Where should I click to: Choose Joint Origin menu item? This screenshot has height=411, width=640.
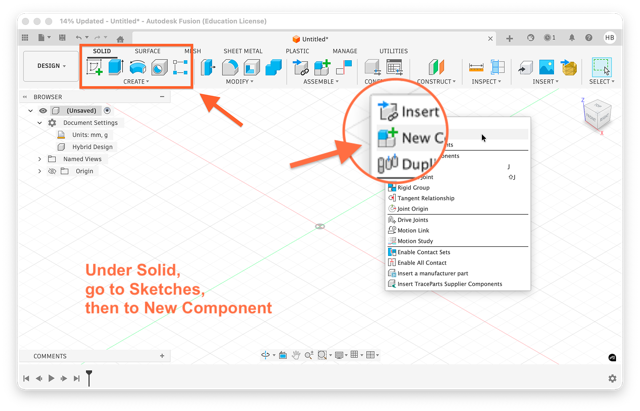pyautogui.click(x=457, y=209)
